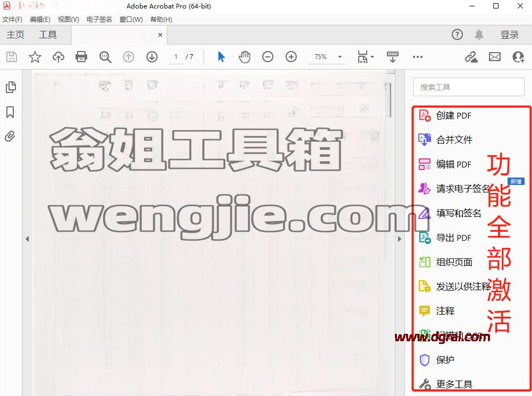Open 更多工具 at panel bottom
The height and width of the screenshot is (396, 532).
(445, 384)
